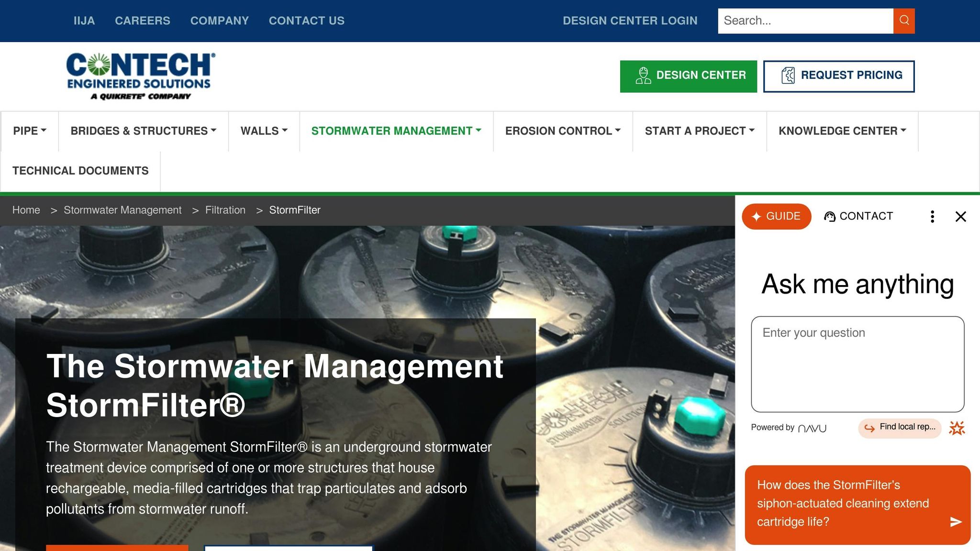Screen dimensions: 980x551
Task: Click the orange sparkle icon beside Find local rep
Action: pyautogui.click(x=957, y=428)
